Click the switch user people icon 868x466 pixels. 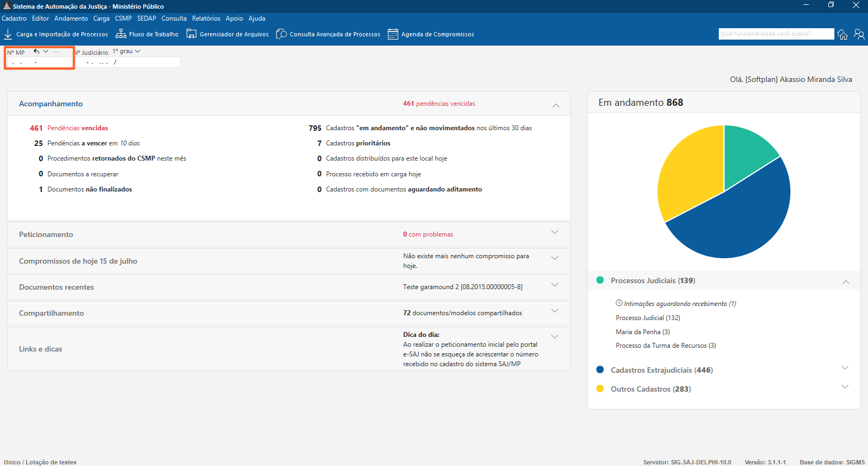859,34
